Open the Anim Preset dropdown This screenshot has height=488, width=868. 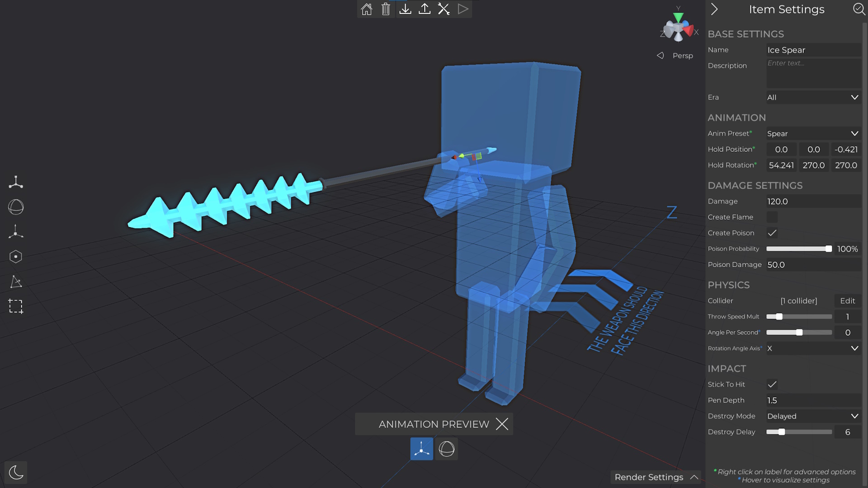pyautogui.click(x=813, y=134)
